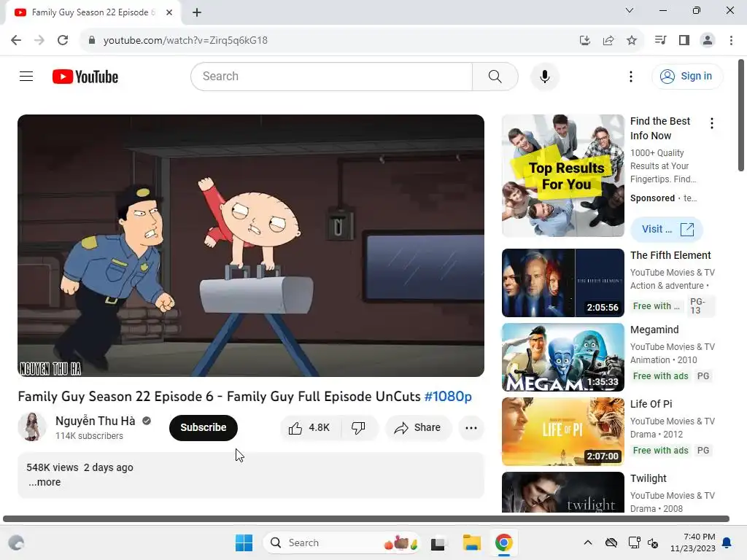Open the #1080p hashtag link

pos(448,396)
